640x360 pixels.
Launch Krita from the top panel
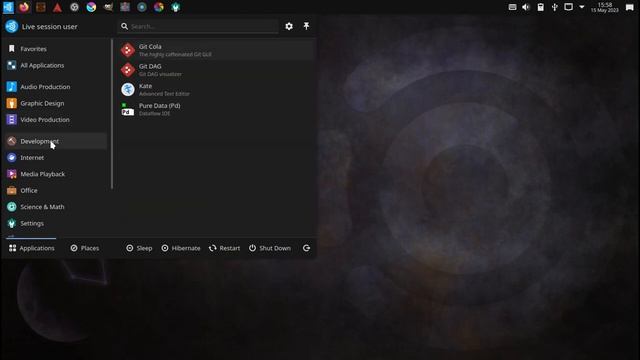pos(91,7)
